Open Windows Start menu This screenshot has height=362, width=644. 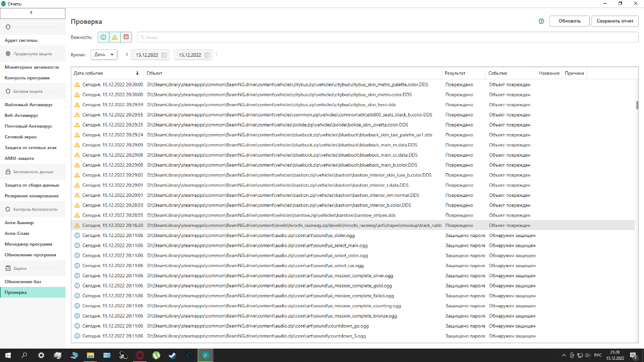coord(8,355)
